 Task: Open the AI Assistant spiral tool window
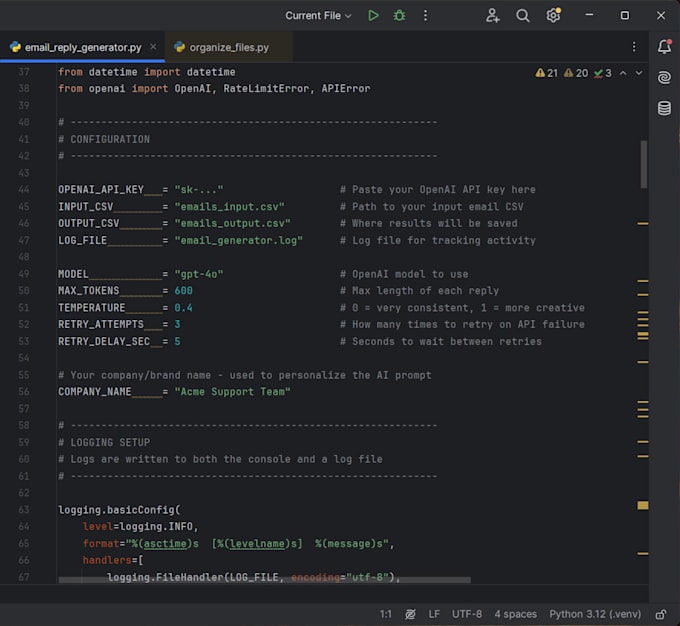tap(664, 77)
